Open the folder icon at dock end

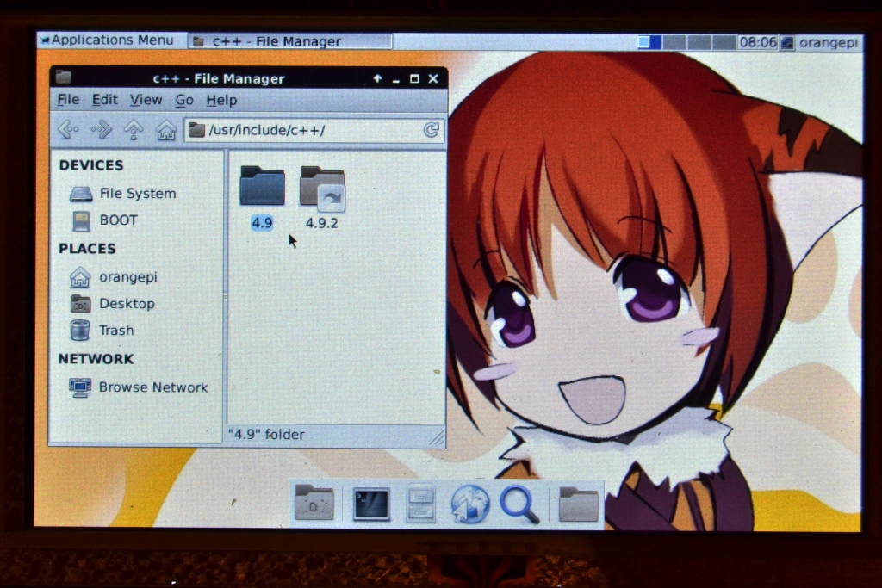point(578,504)
